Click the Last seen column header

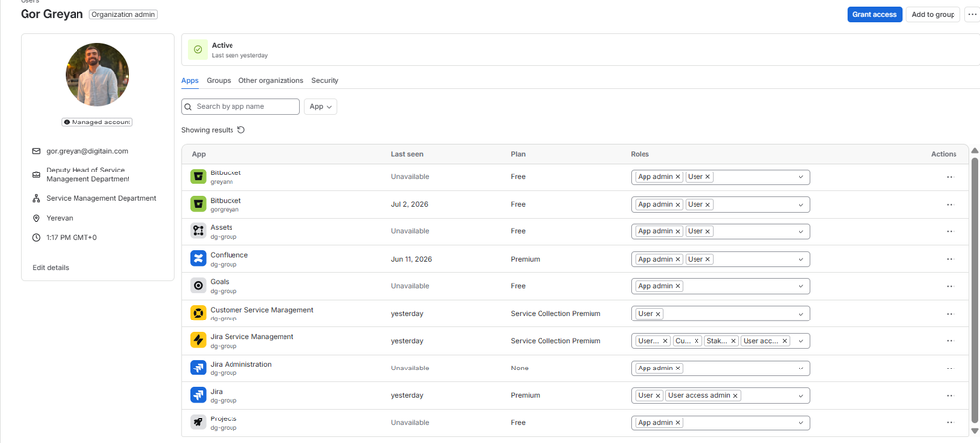coord(407,154)
